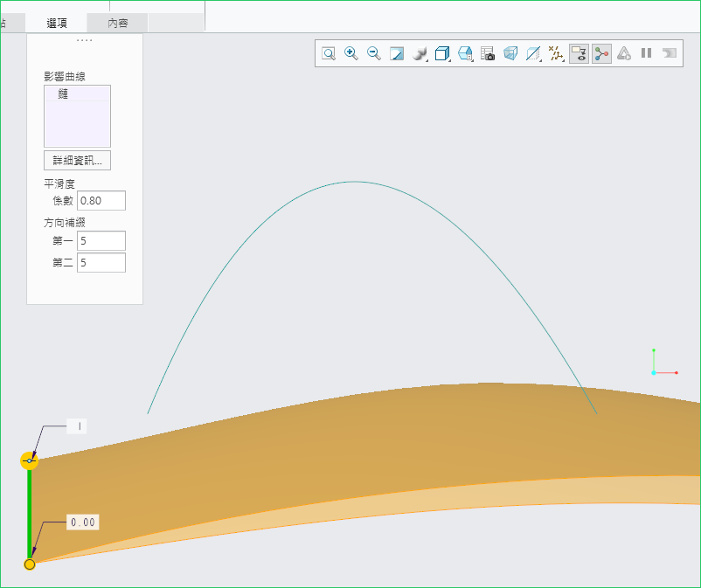Click the pause simulation icon
Viewport: 701px width, 588px height.
pos(647,53)
